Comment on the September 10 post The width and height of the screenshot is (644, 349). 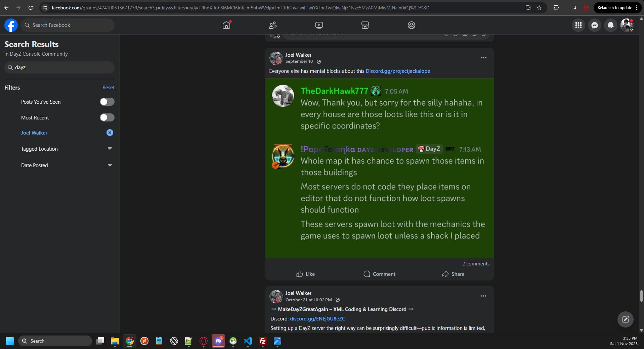[379, 274]
